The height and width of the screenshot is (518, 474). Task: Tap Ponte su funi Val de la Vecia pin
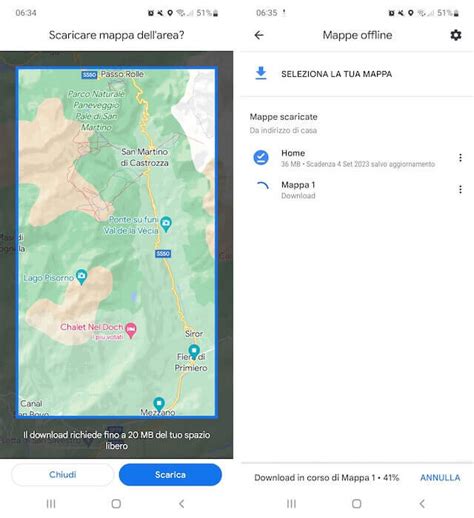[x=166, y=224]
